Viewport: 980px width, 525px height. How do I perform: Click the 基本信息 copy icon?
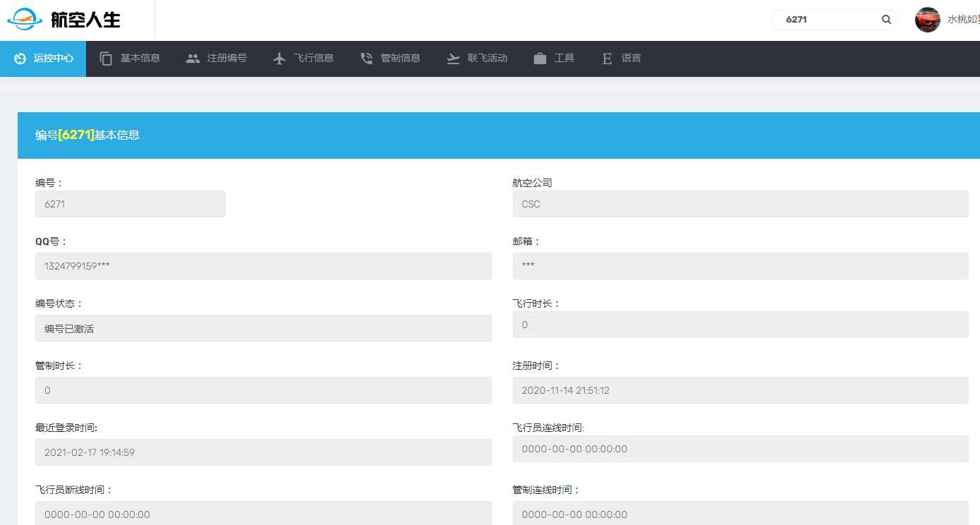pyautogui.click(x=107, y=59)
